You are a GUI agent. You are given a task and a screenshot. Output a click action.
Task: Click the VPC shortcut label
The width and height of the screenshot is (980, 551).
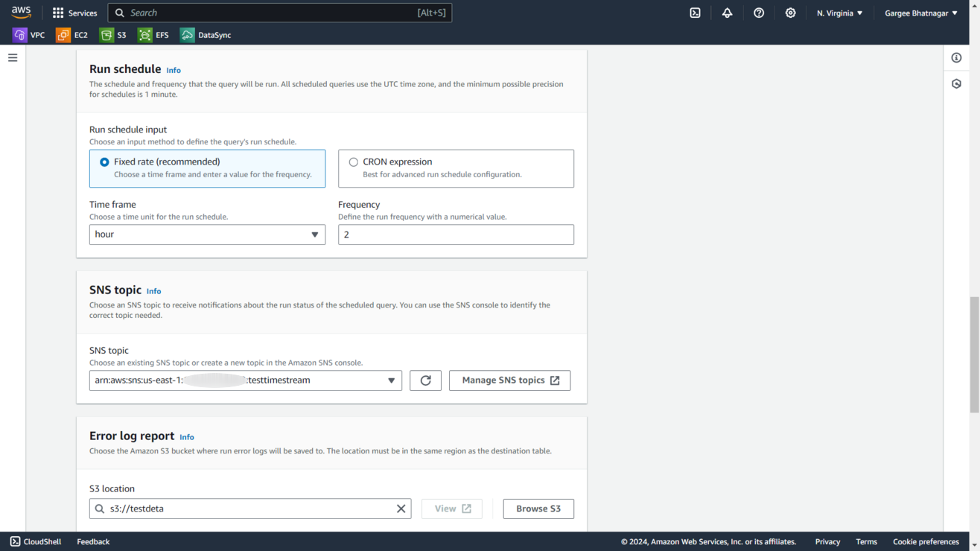(37, 35)
